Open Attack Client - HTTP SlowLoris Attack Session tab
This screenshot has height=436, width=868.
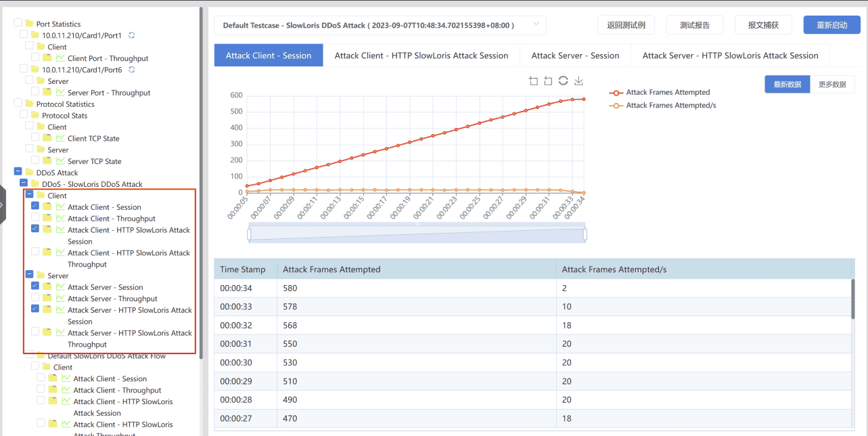(421, 56)
